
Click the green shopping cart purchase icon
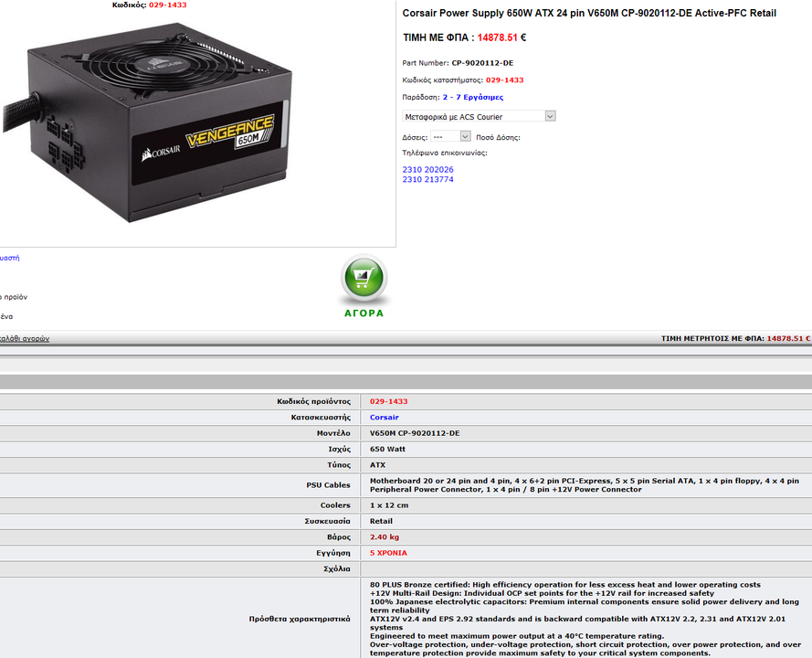click(x=364, y=278)
